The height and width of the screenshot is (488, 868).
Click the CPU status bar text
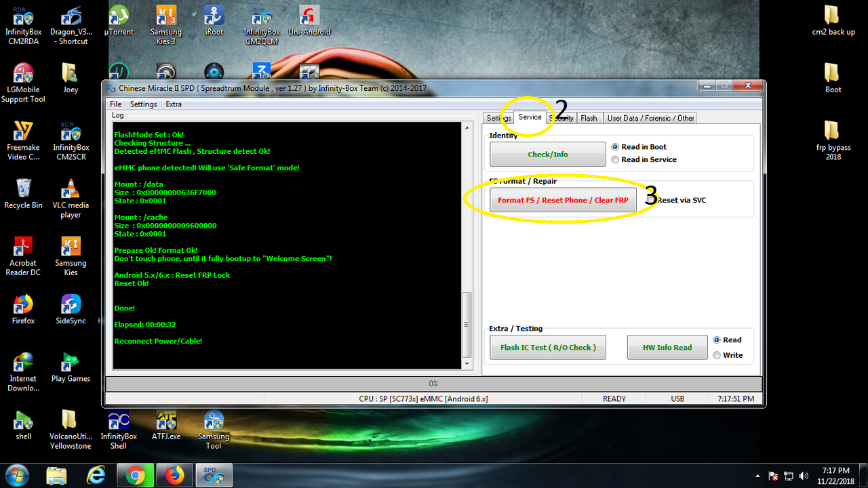pyautogui.click(x=423, y=399)
